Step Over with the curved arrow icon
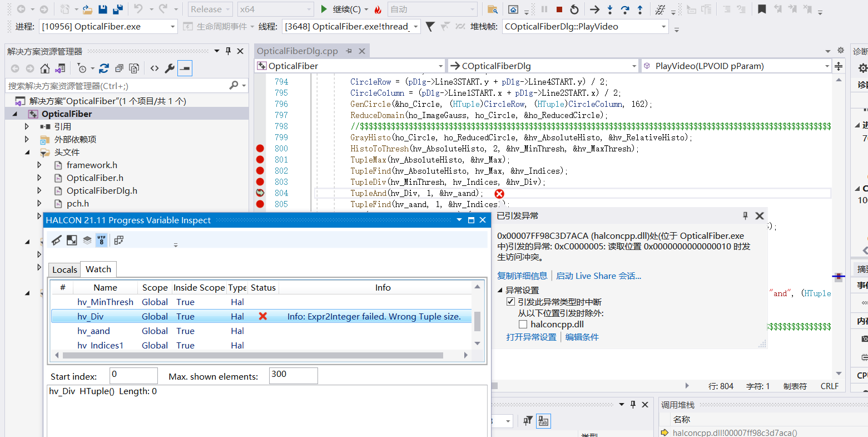This screenshot has width=868, height=437. click(625, 9)
